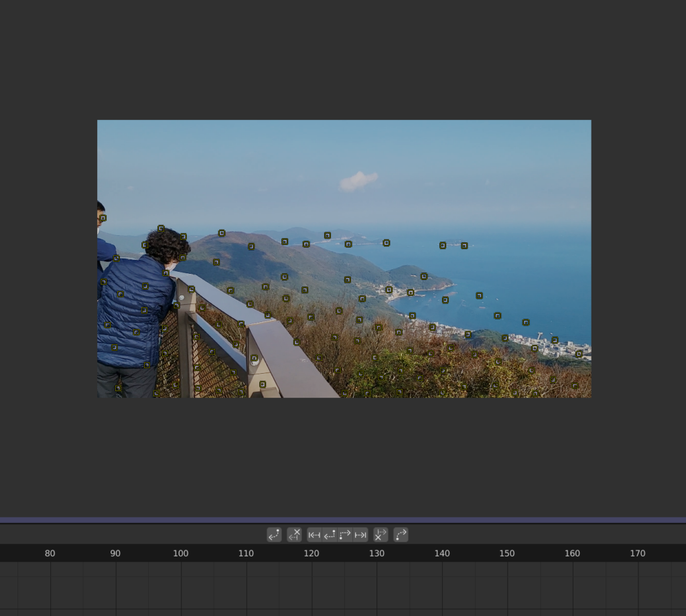
Task: Click frame 160 on the timeline
Action: [x=572, y=553]
